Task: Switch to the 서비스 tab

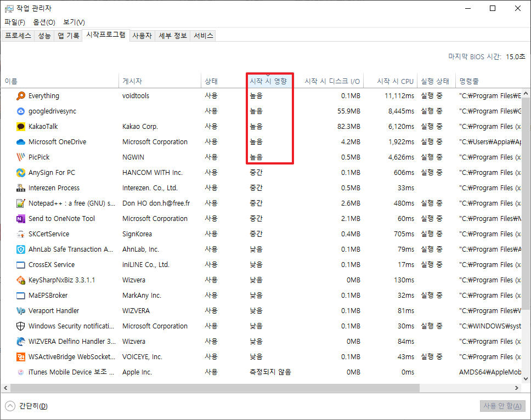Action: tap(203, 36)
